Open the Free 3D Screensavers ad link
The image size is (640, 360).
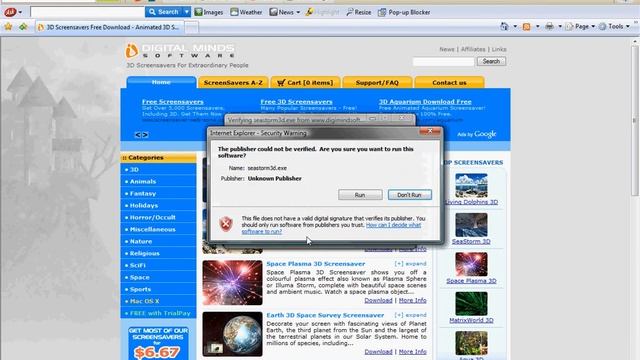point(296,102)
